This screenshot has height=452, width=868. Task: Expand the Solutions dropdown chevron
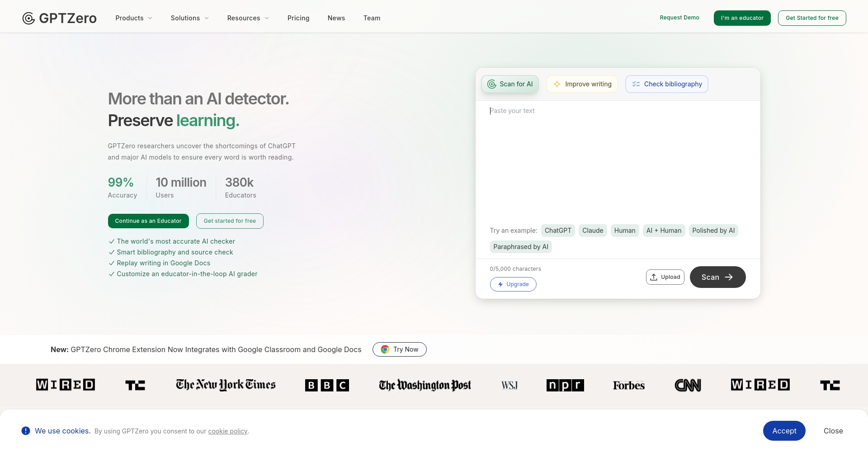click(207, 18)
